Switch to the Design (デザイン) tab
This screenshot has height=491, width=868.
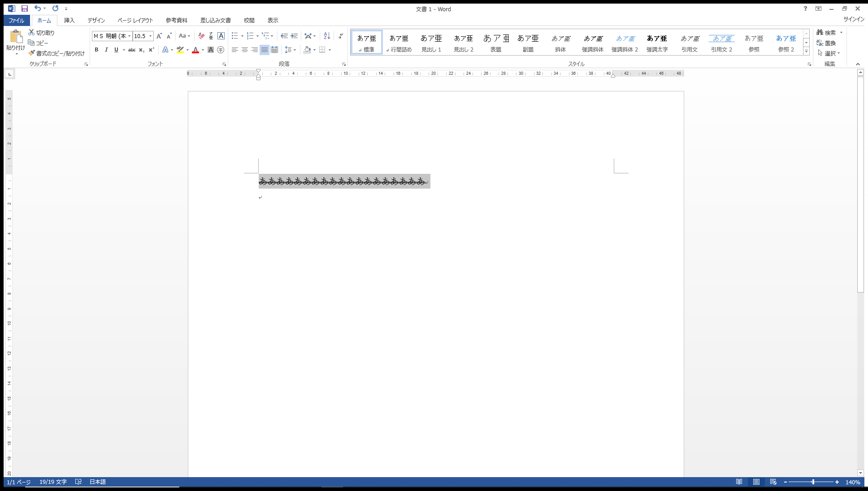click(96, 20)
